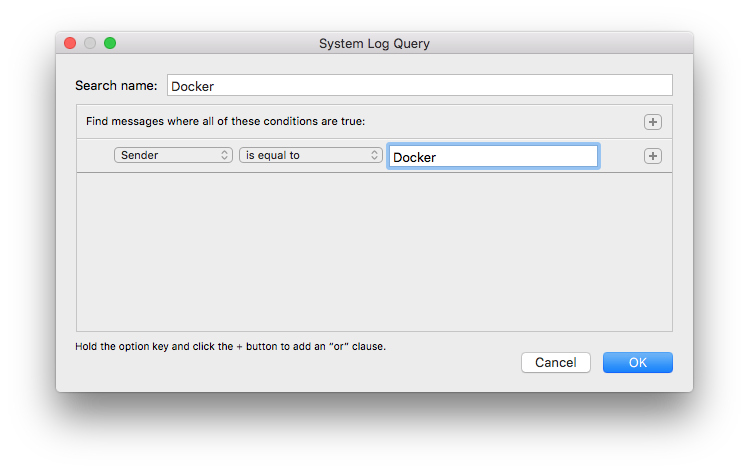Focus the Search name text field
The image size is (749, 472).
coord(419,86)
